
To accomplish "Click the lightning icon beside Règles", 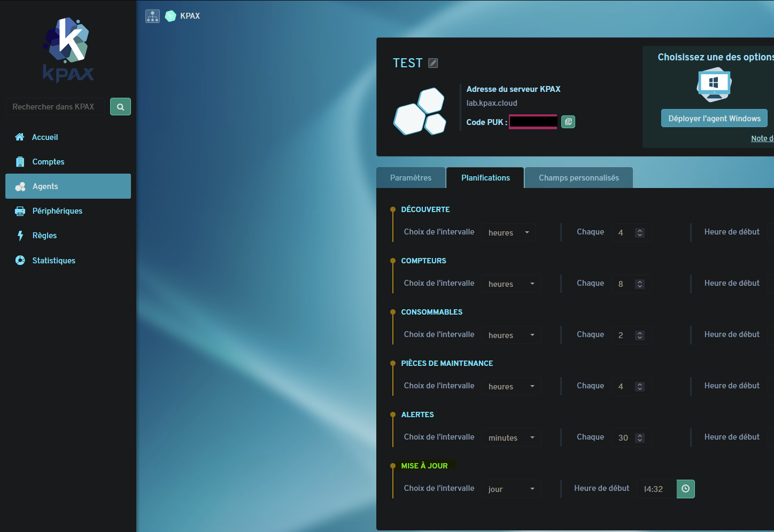I will pos(20,236).
